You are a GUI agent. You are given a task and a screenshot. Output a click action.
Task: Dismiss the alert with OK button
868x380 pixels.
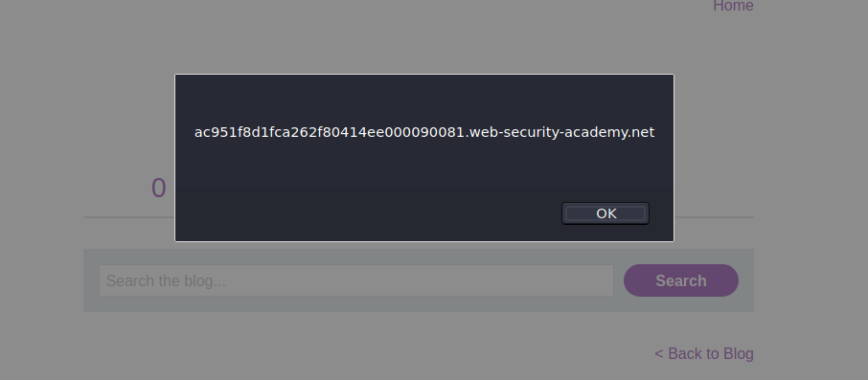(605, 213)
